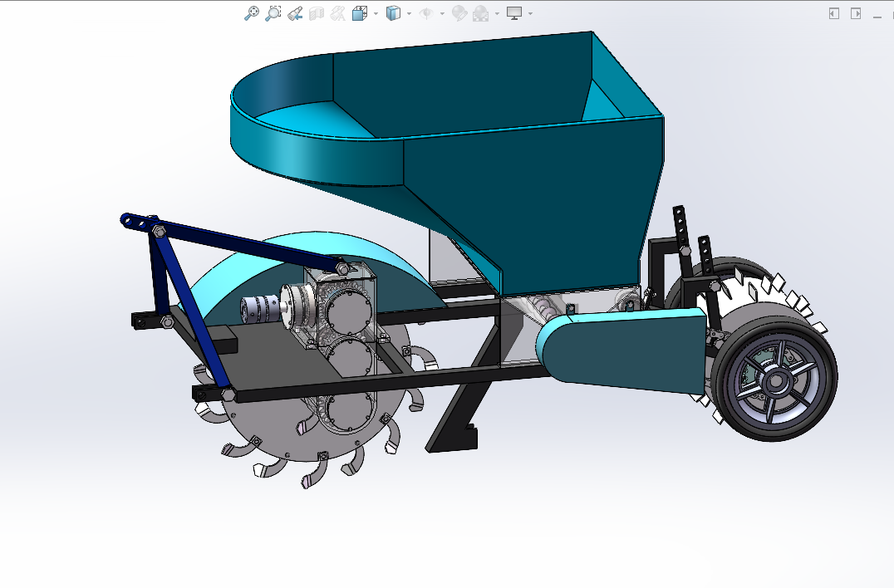Collapse the left panel with arrow icon

[x=834, y=13]
